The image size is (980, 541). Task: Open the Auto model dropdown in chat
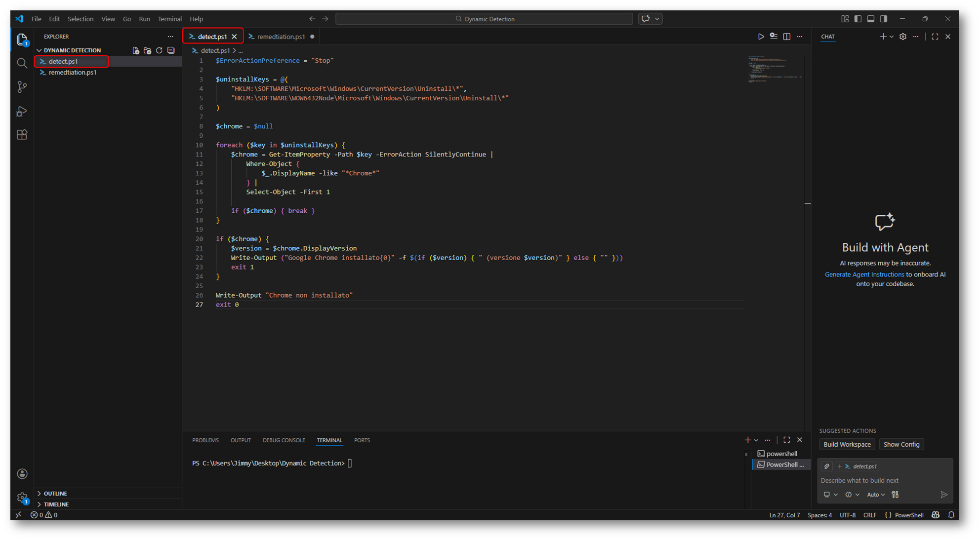[x=875, y=495]
